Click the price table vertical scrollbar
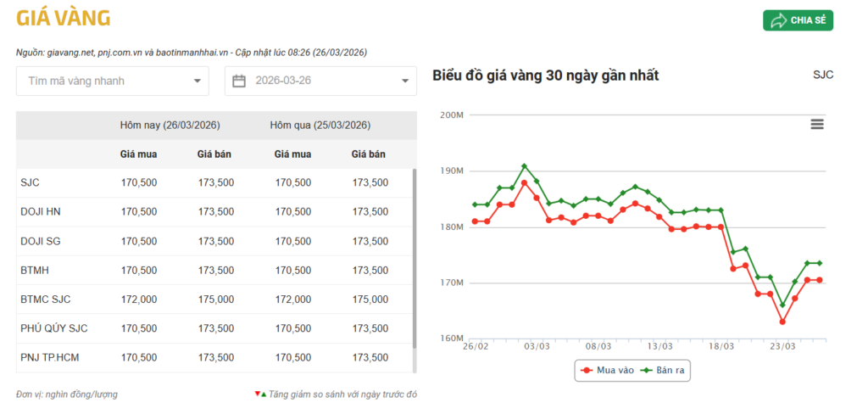 tap(414, 255)
